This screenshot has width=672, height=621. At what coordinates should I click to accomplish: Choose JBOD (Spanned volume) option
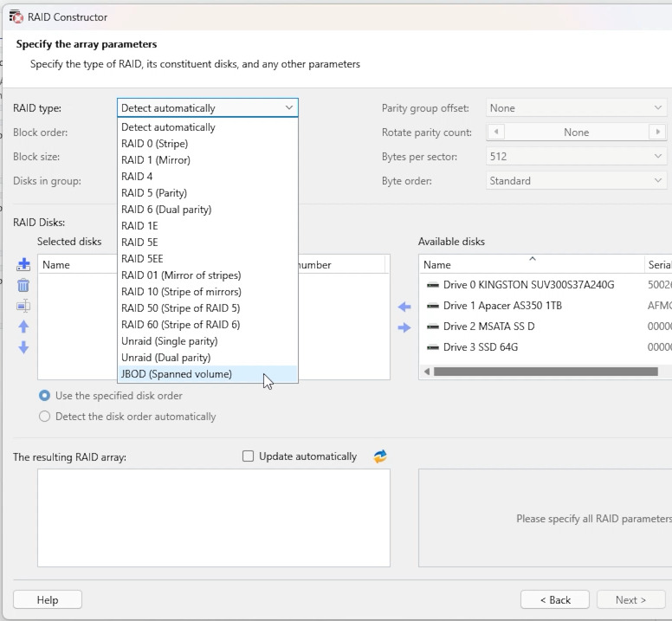[208, 374]
